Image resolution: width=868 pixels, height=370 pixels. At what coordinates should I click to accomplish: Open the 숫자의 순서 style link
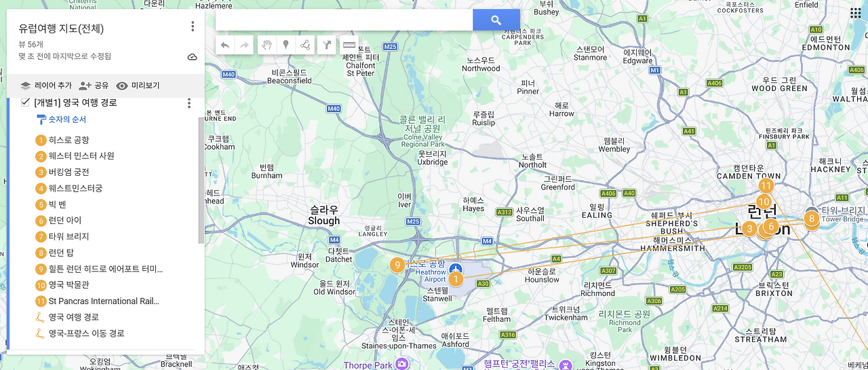pos(67,119)
